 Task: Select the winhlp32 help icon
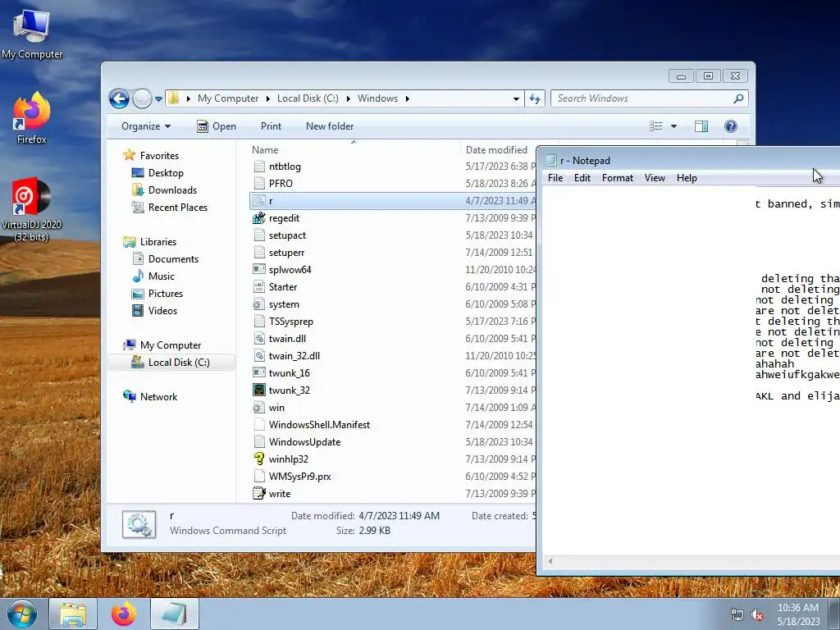pyautogui.click(x=259, y=459)
